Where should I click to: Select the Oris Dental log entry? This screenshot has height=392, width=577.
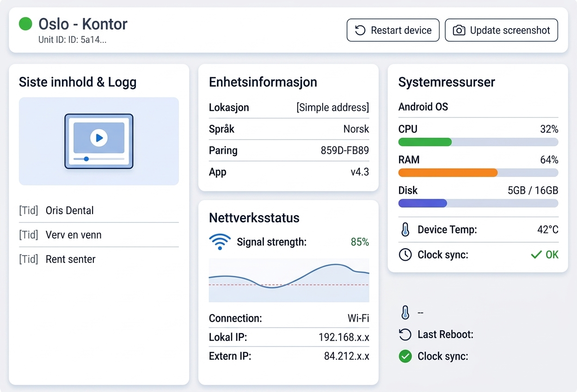click(98, 211)
